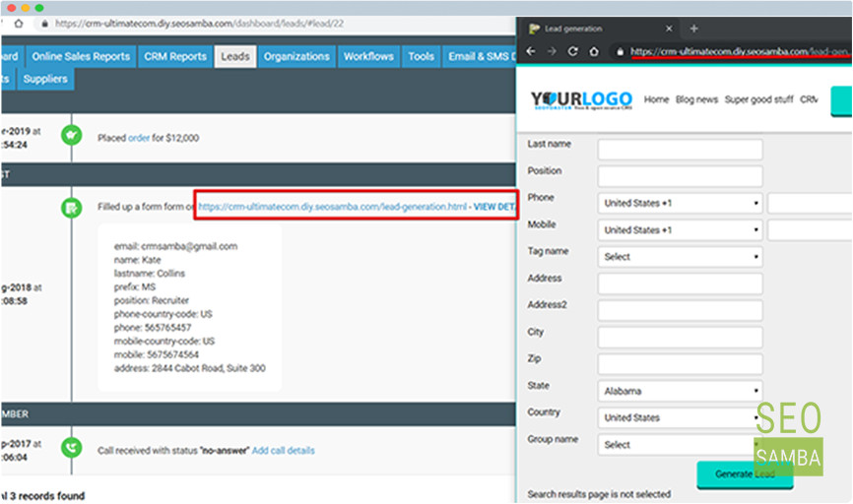Click the Zip input field
Screen dimensions: 853x504
pos(680,364)
